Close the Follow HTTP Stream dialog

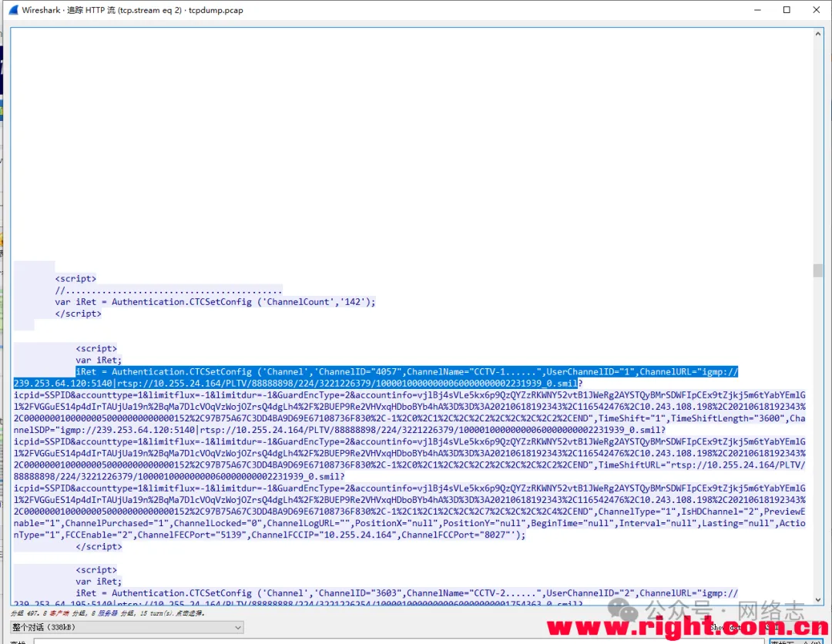[x=816, y=10]
